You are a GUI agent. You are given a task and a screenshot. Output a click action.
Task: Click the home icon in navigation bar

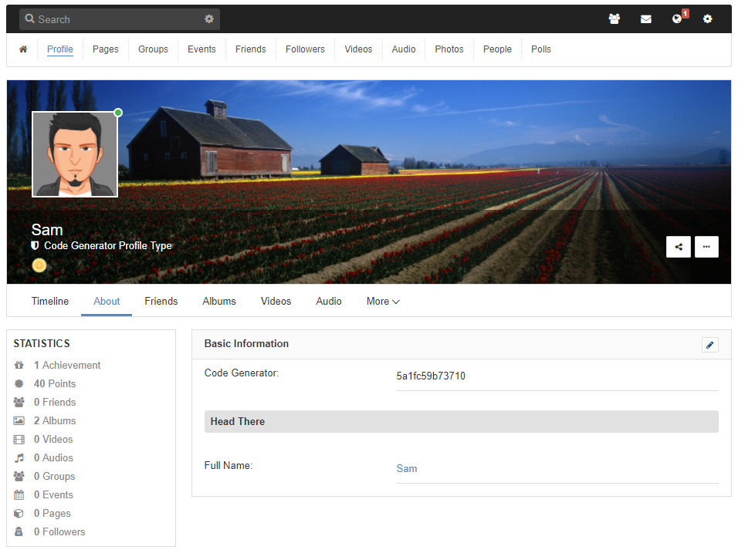(23, 49)
